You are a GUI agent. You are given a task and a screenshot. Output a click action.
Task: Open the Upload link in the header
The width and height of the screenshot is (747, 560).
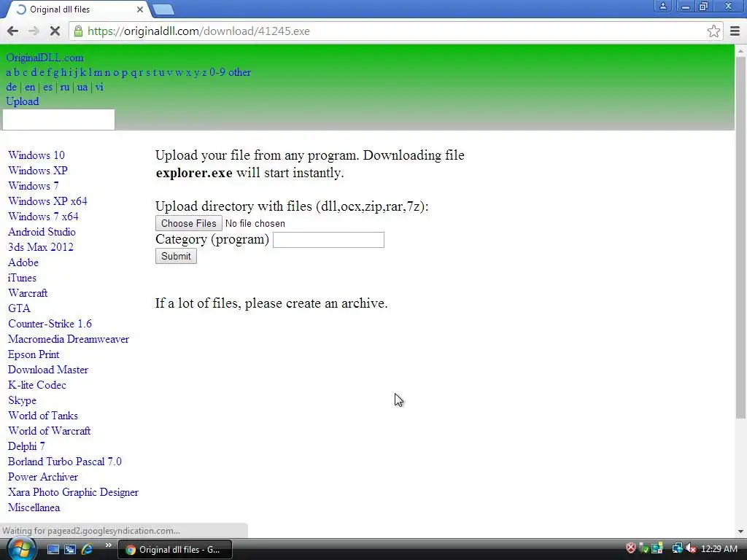tap(23, 101)
